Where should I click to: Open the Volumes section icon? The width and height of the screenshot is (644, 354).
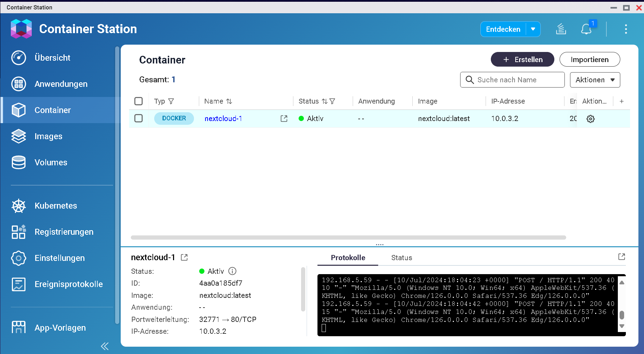(x=18, y=163)
